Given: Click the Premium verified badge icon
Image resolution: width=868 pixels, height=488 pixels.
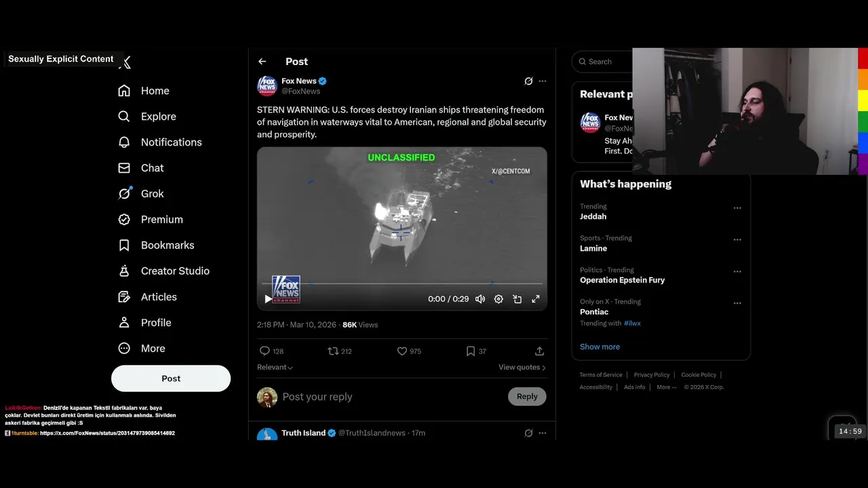Looking at the screenshot, I should pos(124,220).
